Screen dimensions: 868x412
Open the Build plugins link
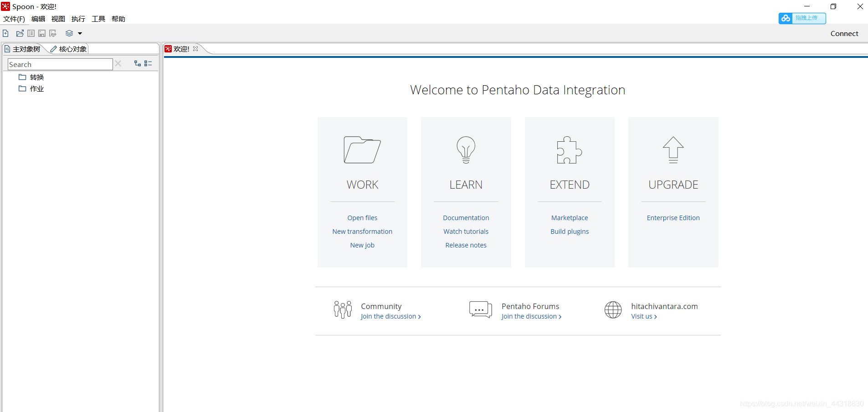pyautogui.click(x=570, y=232)
